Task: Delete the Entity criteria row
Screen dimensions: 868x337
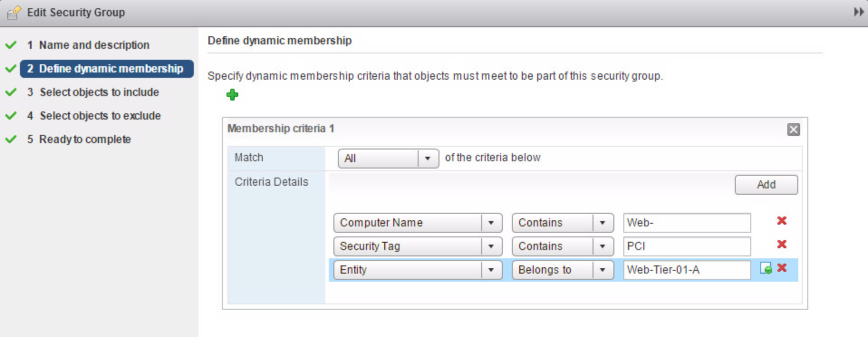Action: [781, 268]
